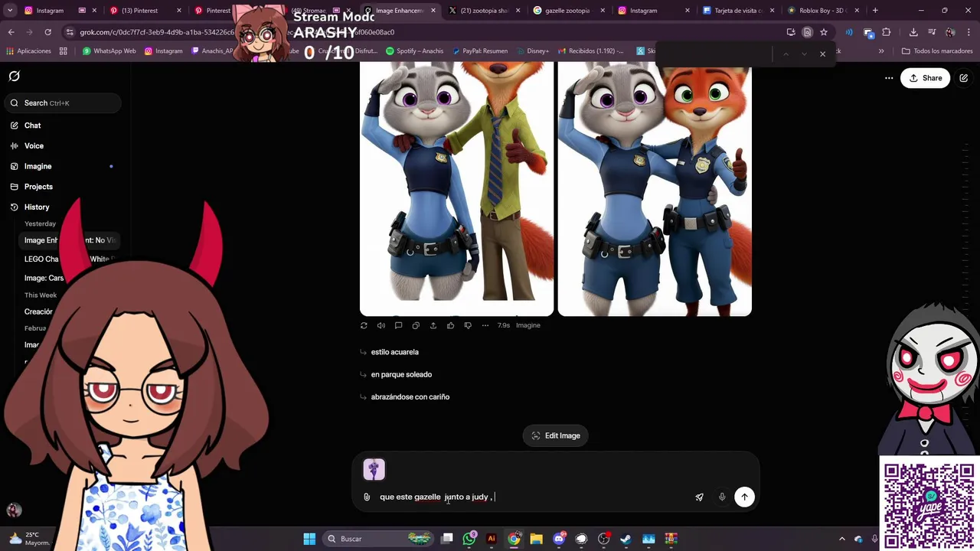Click the read aloud speaker icon

(381, 325)
